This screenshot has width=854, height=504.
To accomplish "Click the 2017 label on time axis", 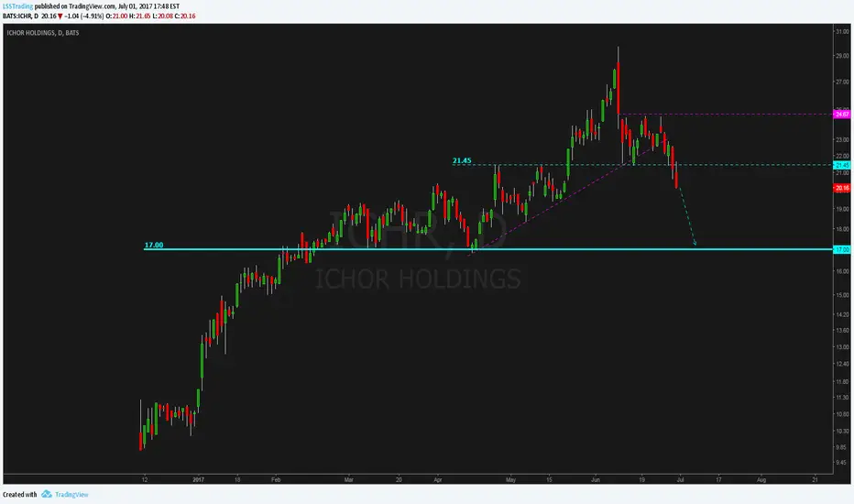I will [x=198, y=480].
